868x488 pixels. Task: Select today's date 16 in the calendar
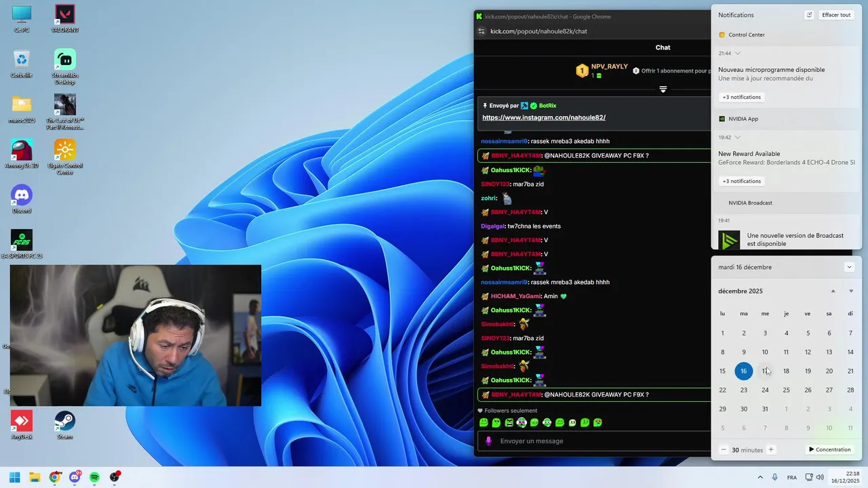coord(744,371)
